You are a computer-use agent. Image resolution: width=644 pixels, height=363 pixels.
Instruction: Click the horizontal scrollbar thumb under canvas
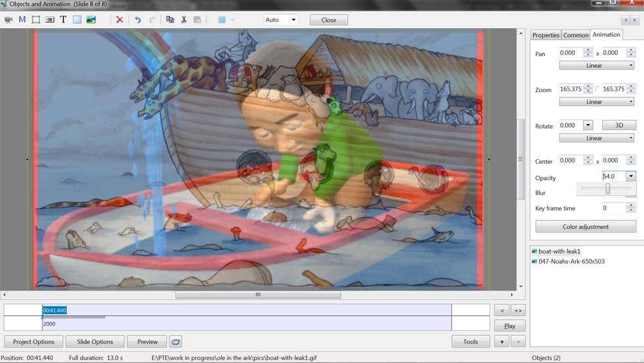coord(258,295)
